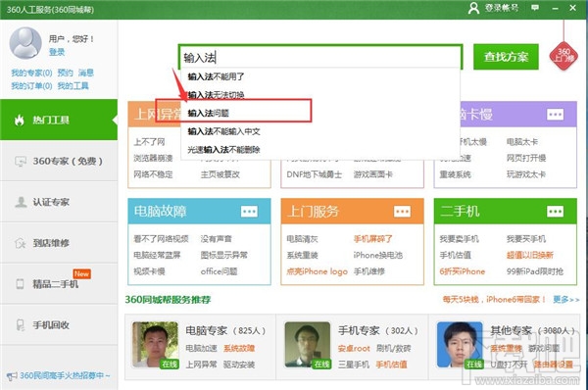Open 认证专家 sidebar tab
Image resolution: width=588 pixels, height=390 pixels.
pyautogui.click(x=59, y=202)
